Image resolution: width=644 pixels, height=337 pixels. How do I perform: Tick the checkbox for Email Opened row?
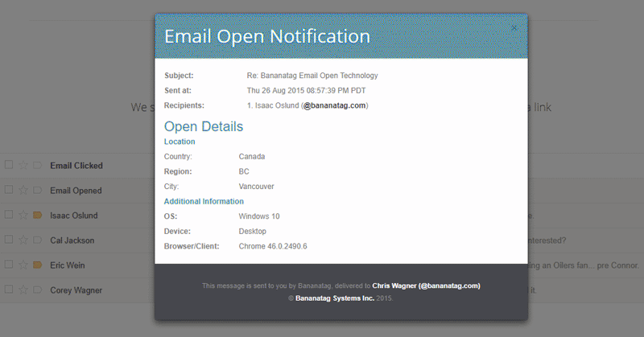[x=9, y=190]
